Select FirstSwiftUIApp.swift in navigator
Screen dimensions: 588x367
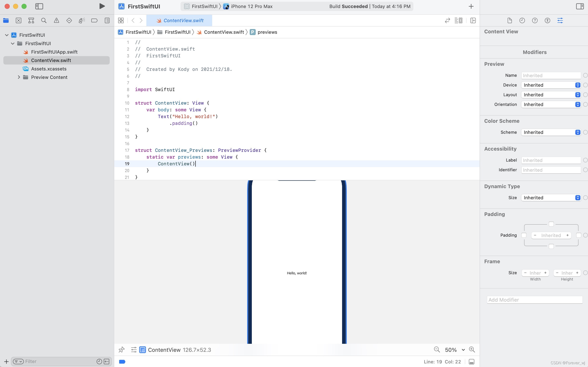coord(54,52)
